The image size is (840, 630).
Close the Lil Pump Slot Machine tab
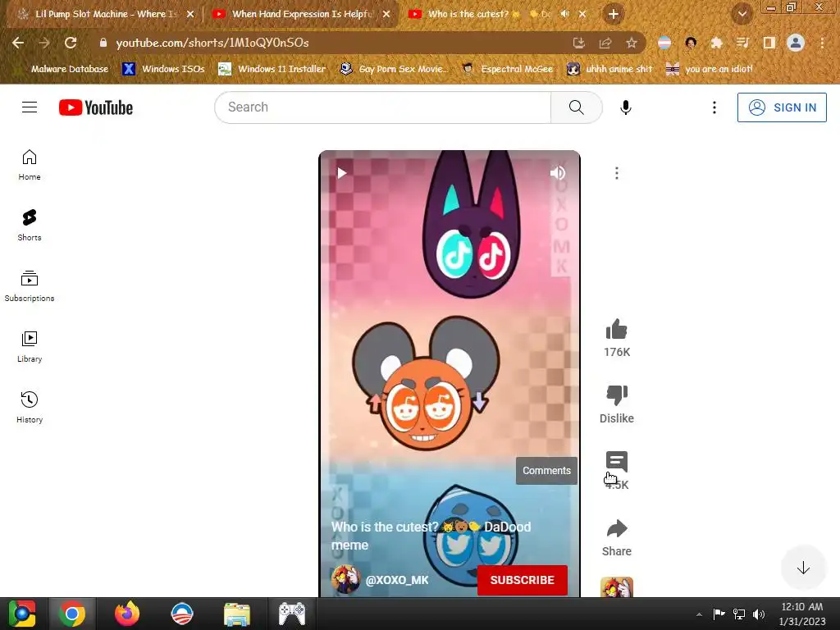(x=190, y=14)
